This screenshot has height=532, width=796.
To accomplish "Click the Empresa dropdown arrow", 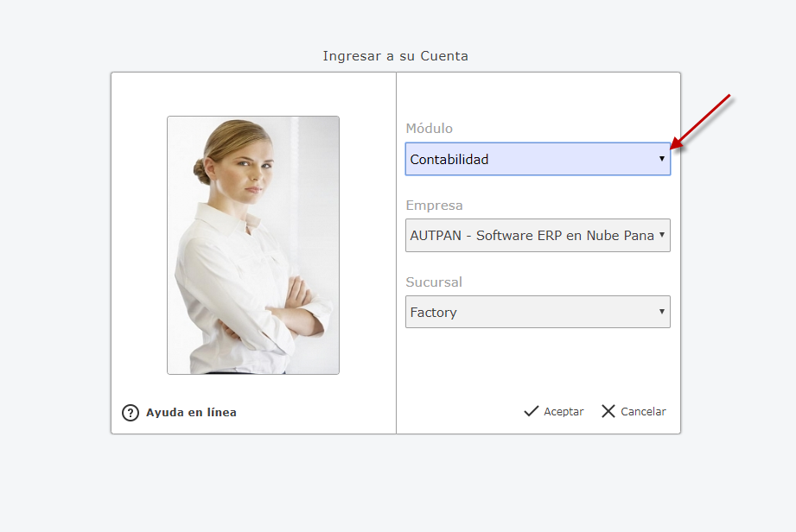I will [x=661, y=235].
